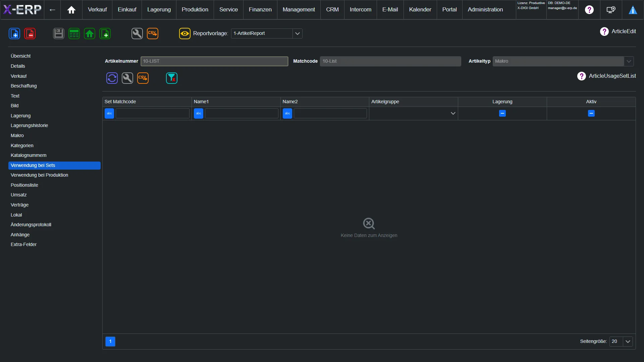The height and width of the screenshot is (362, 644).
Task: Open the Extra-Felder section
Action: tap(54, 244)
